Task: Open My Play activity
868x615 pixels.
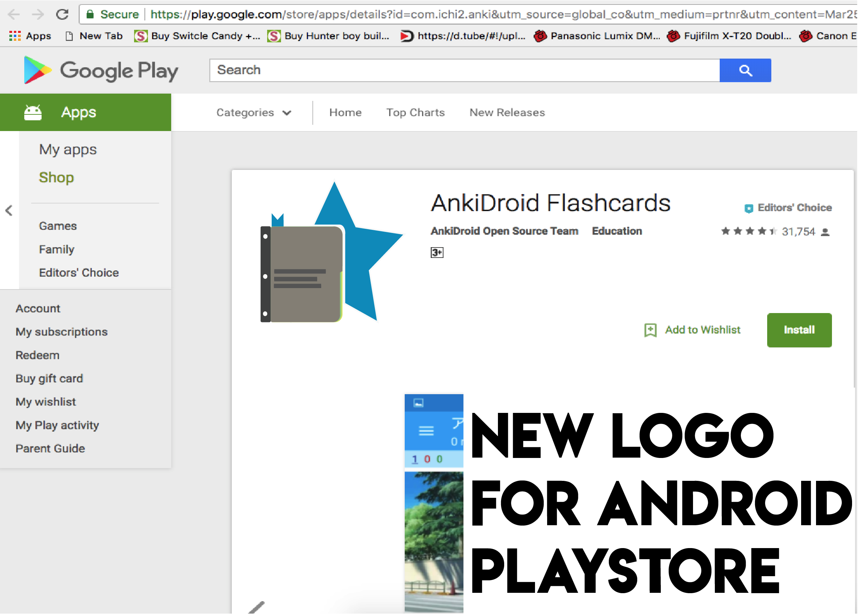Action: (57, 426)
